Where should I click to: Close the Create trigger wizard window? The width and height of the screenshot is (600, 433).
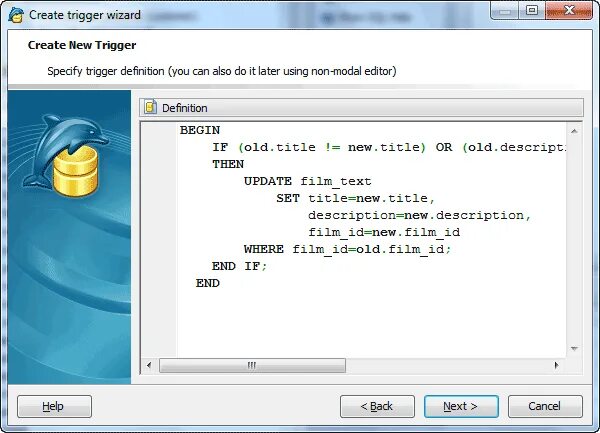tap(569, 10)
